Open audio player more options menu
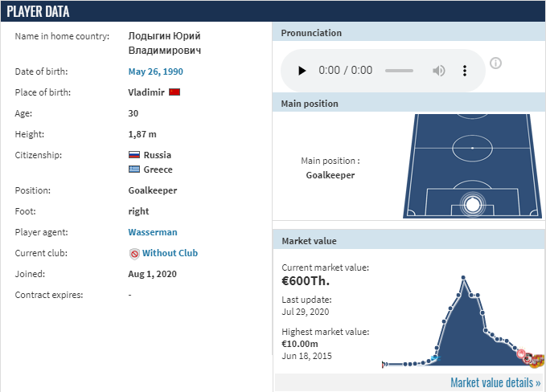The width and height of the screenshot is (546, 392). click(465, 71)
